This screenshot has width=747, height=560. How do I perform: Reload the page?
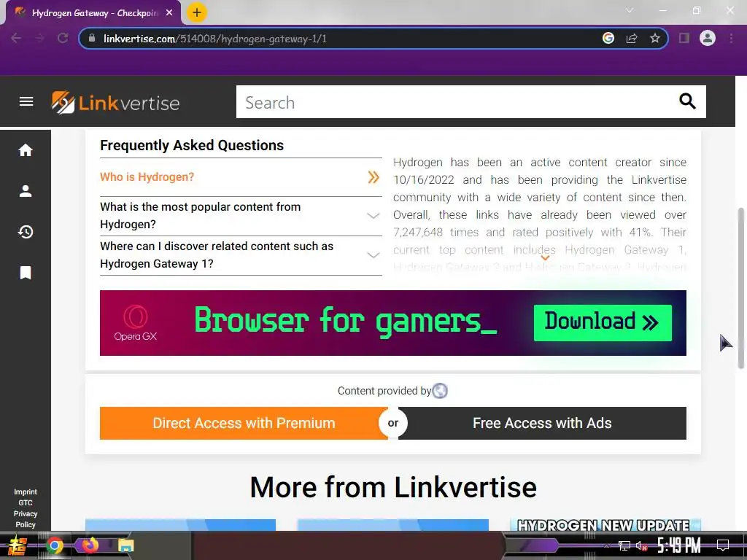pyautogui.click(x=63, y=38)
